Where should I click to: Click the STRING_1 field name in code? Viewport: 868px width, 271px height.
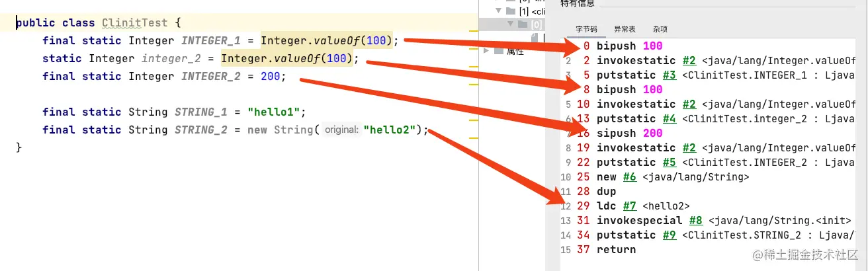coord(201,112)
